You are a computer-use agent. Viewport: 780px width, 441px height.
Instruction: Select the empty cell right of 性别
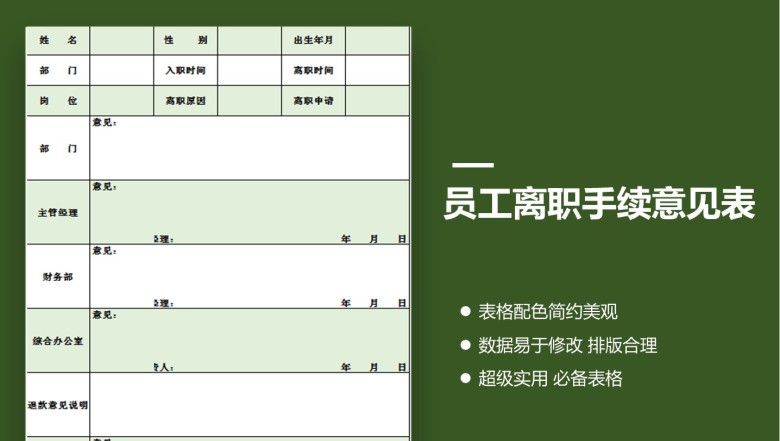[250, 40]
